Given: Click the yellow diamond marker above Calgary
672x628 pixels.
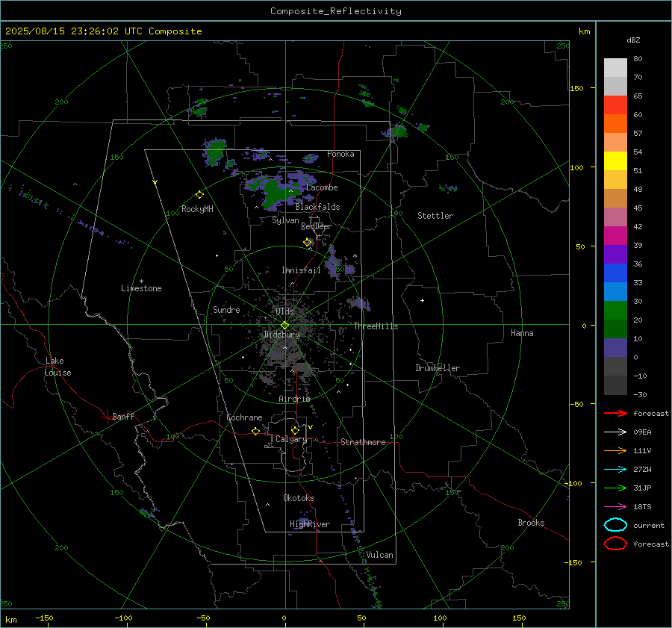Looking at the screenshot, I should [295, 430].
